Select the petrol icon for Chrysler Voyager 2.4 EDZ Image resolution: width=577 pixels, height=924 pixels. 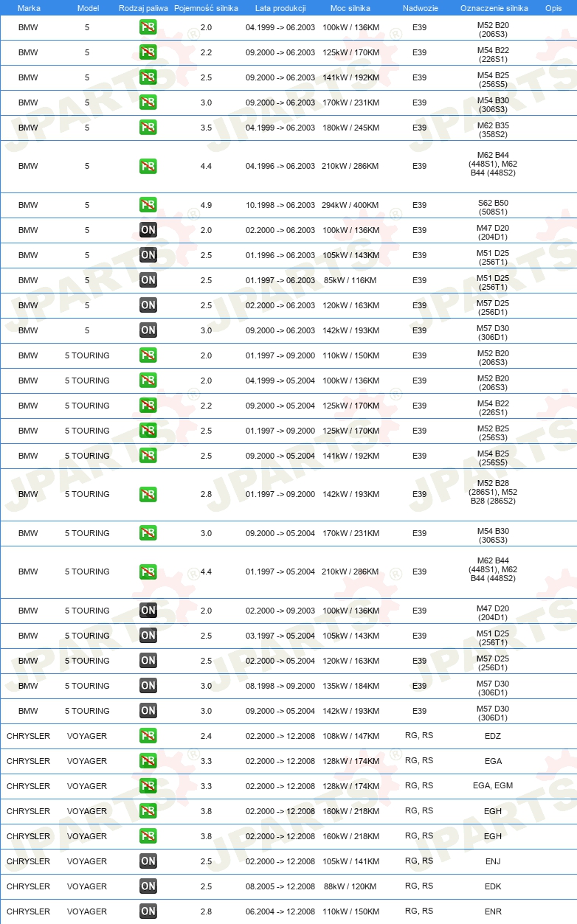point(148,736)
